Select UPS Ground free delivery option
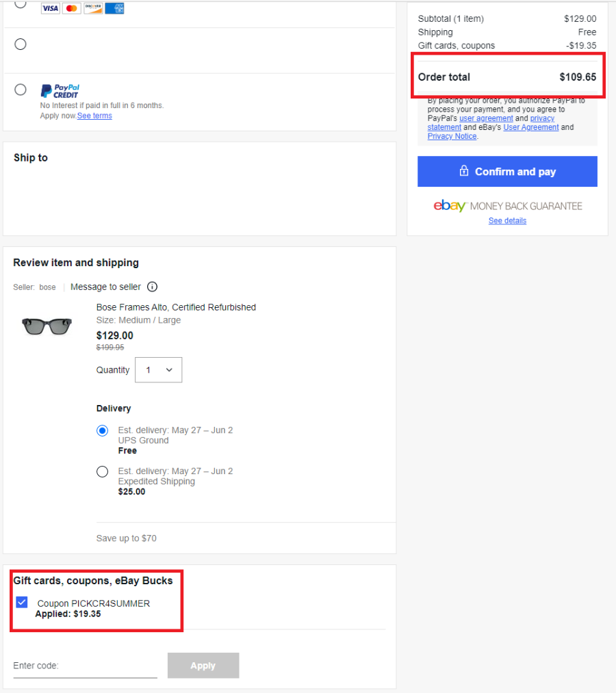 102,430
